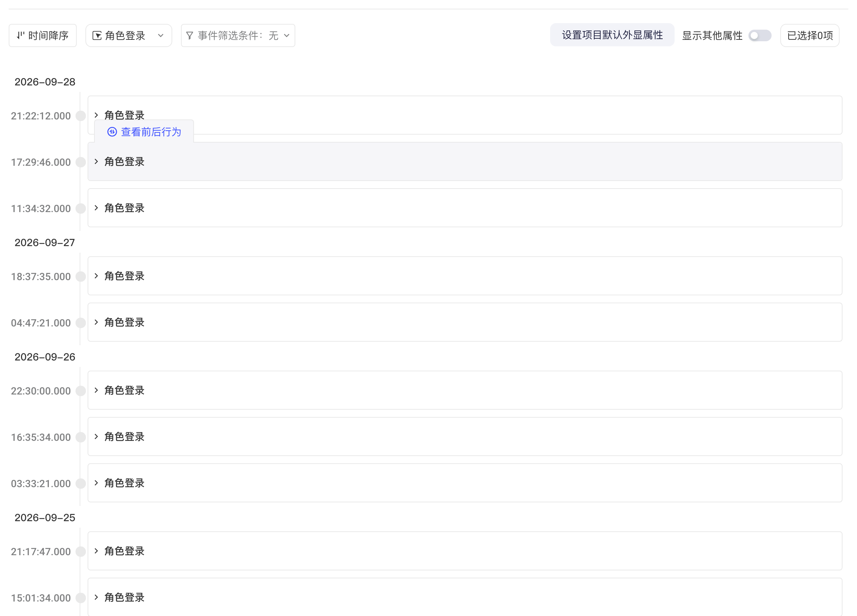Expand the 17:29:46.000 角色登录 event
This screenshot has height=616, width=857.
[x=96, y=162]
